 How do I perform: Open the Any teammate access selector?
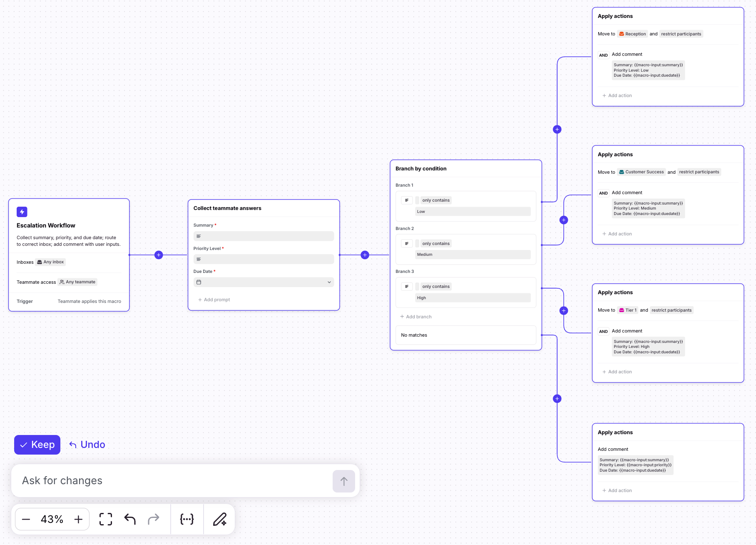(77, 282)
